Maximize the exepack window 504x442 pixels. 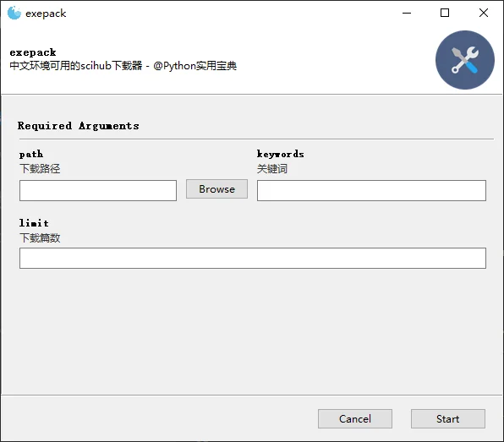click(x=445, y=13)
